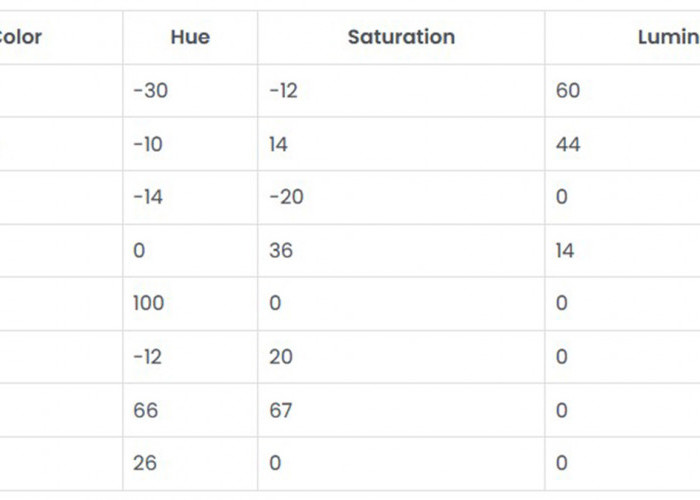
Task: Click the Hue cell showing 66
Action: pos(146,411)
